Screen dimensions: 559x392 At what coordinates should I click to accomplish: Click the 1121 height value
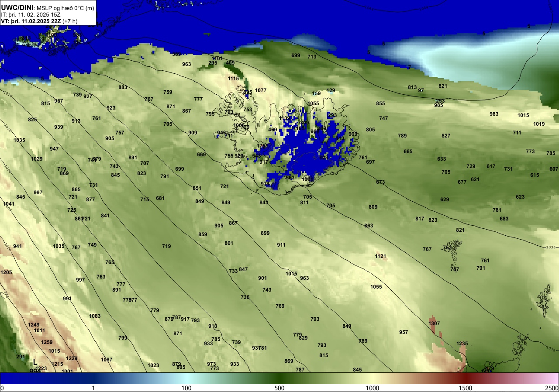(x=381, y=256)
